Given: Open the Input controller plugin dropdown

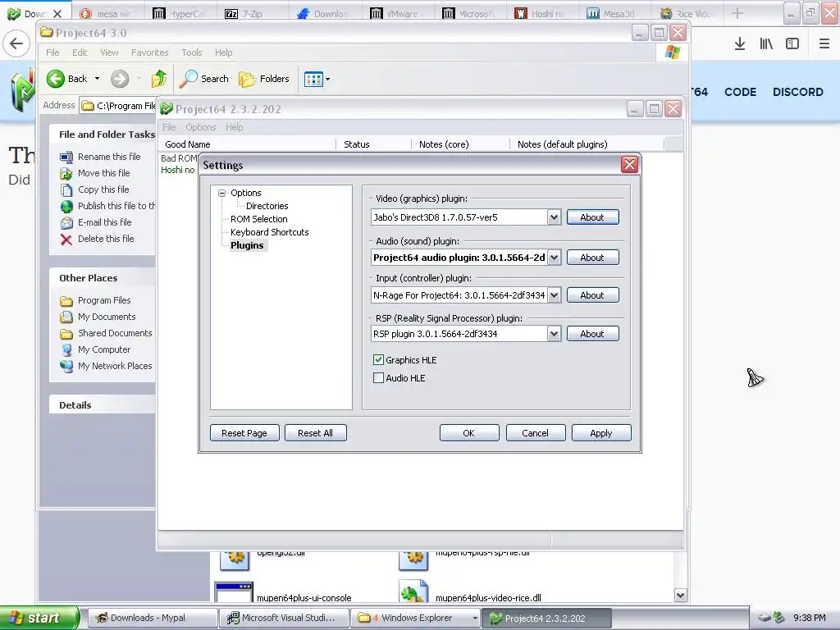Looking at the screenshot, I should (x=554, y=295).
